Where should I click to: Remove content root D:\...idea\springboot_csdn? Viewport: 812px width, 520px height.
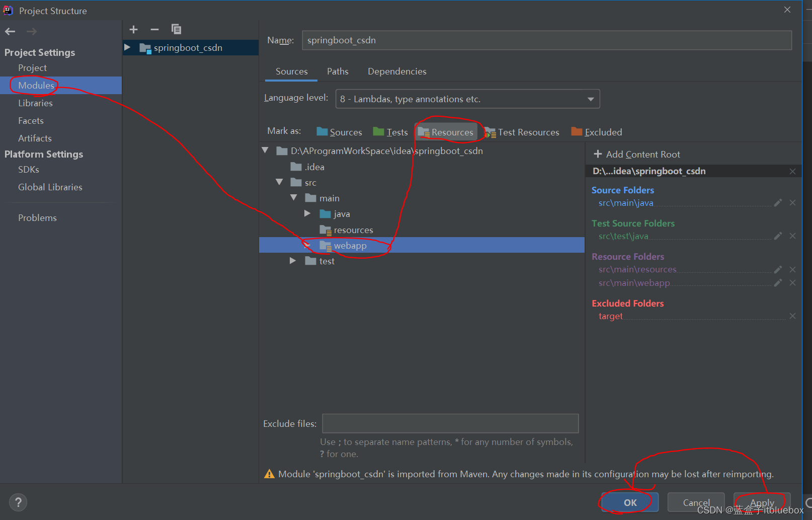[x=792, y=171]
